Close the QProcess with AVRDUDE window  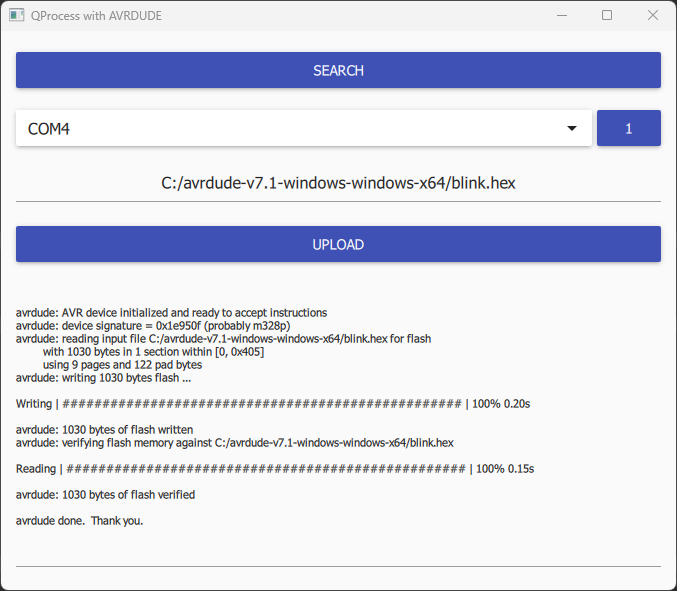tap(652, 16)
